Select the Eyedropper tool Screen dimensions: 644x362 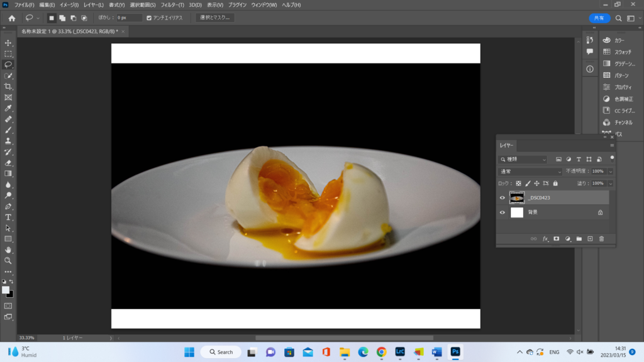(x=8, y=108)
